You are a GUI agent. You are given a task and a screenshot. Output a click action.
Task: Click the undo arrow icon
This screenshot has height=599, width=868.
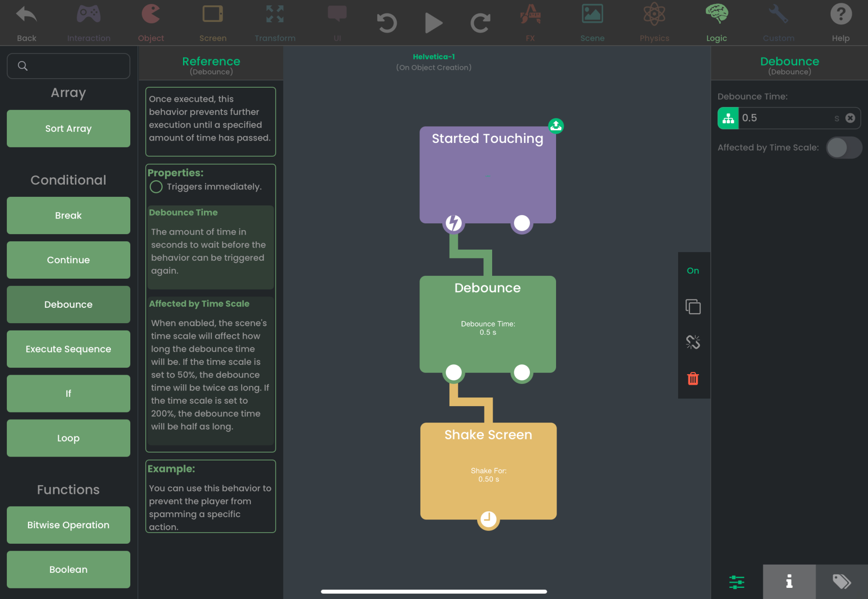click(x=387, y=23)
